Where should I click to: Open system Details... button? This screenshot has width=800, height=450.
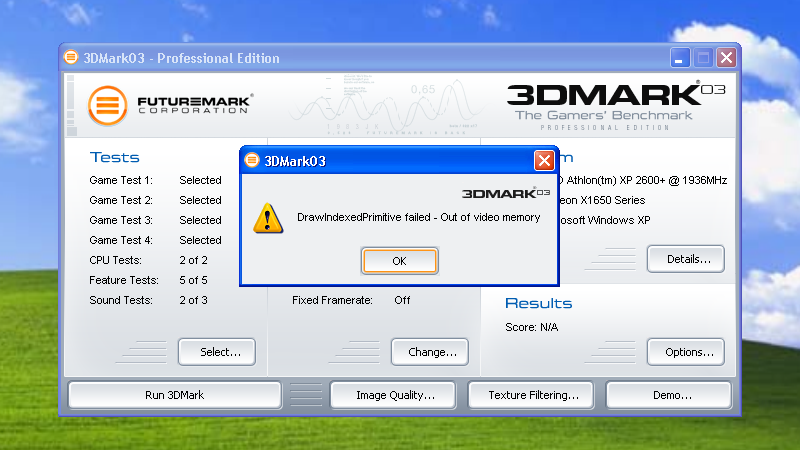point(686,259)
